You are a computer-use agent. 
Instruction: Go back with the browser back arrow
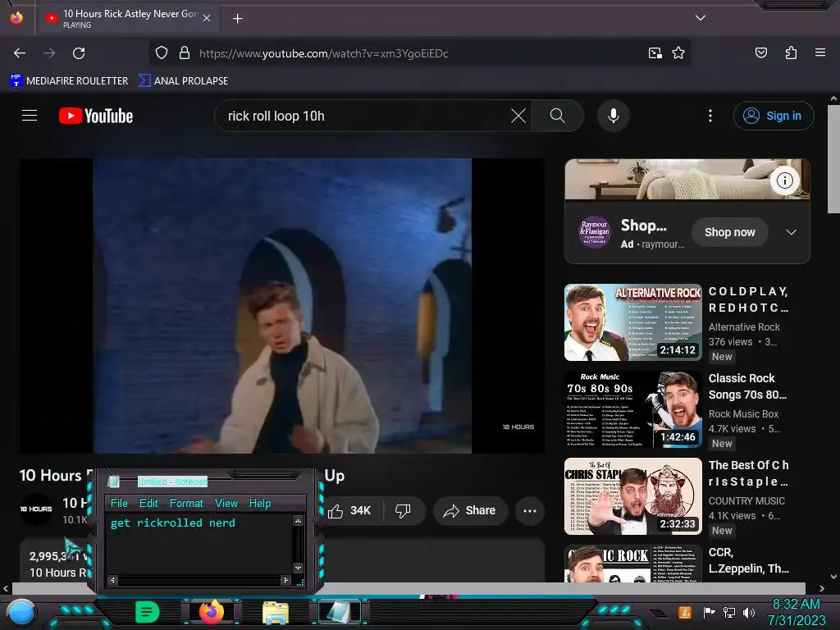click(x=20, y=53)
